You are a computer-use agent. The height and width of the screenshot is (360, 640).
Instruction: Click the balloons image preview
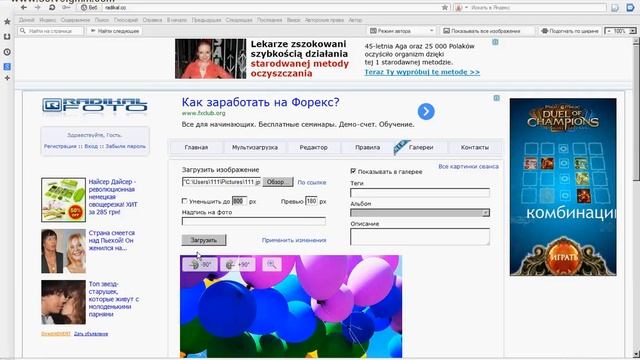pyautogui.click(x=291, y=307)
